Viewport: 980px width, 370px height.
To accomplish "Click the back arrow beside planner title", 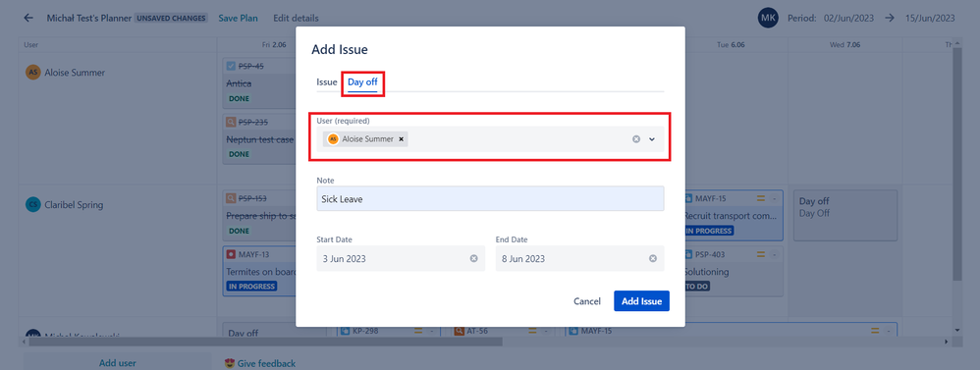I will tap(28, 18).
